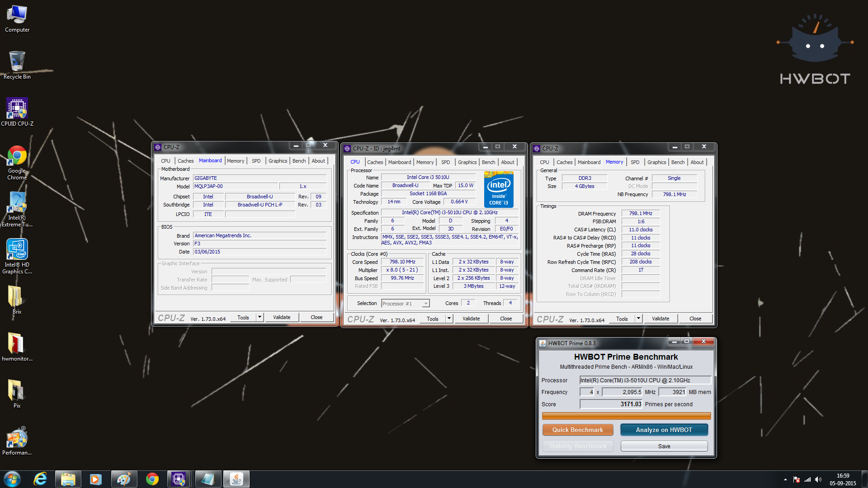This screenshot has height=488, width=868.
Task: Switch to Caches tab in Mainboard window
Action: pyautogui.click(x=185, y=161)
